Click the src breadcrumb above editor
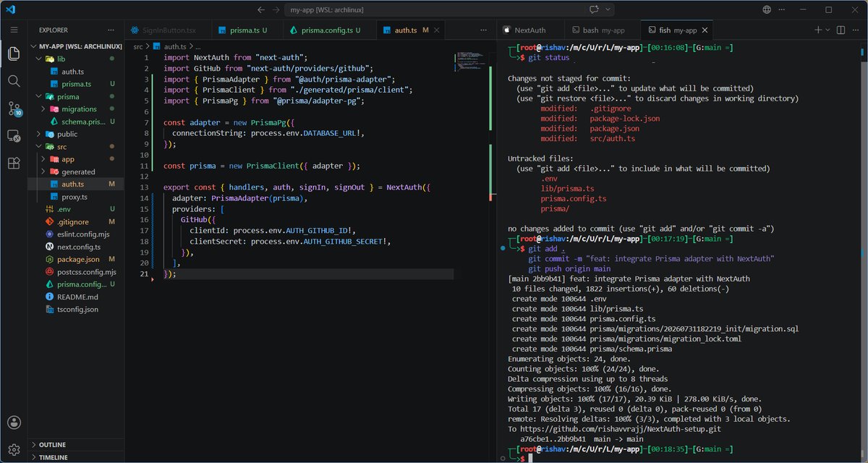 (x=138, y=46)
